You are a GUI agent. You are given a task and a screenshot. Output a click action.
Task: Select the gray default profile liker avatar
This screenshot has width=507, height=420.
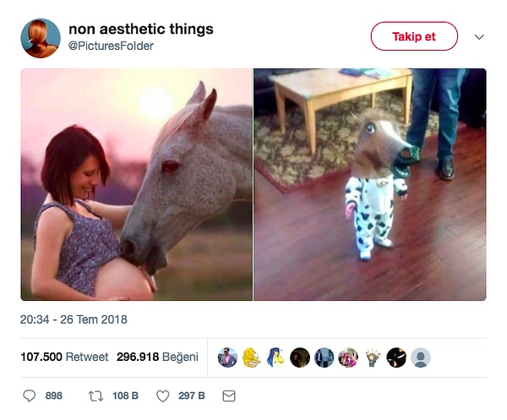click(420, 357)
